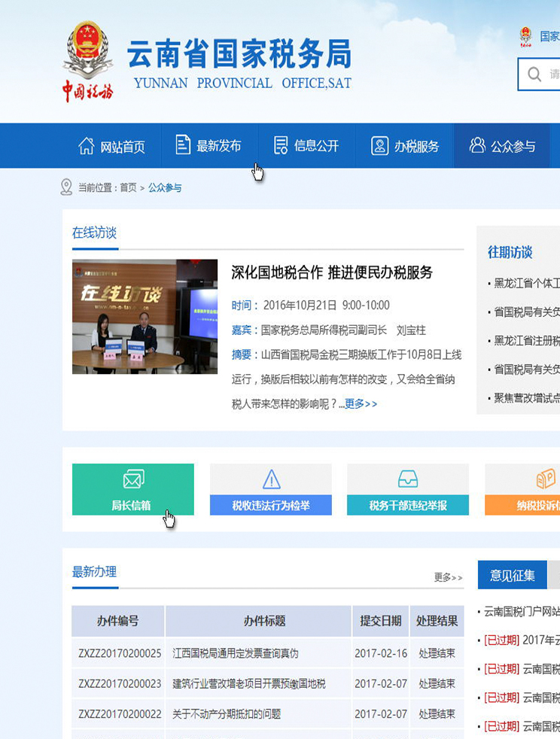Click the document icon for 最新发布
Viewport: 560px width, 739px height.
pos(183,145)
